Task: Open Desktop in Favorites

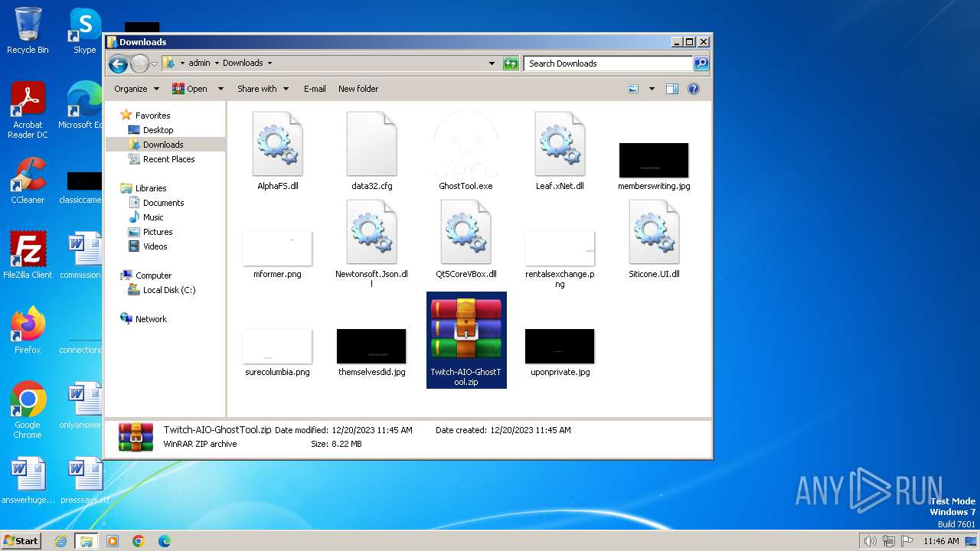Action: click(158, 130)
